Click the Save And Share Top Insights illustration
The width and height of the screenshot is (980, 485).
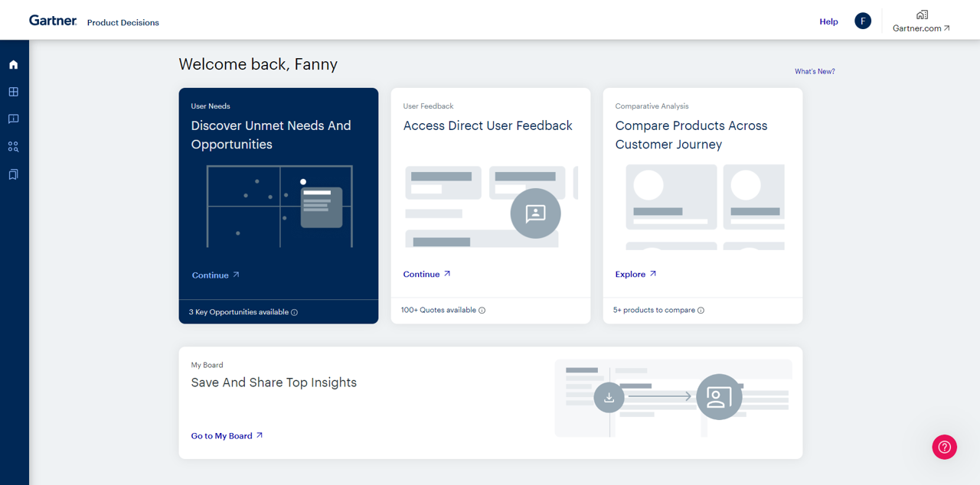(673, 398)
